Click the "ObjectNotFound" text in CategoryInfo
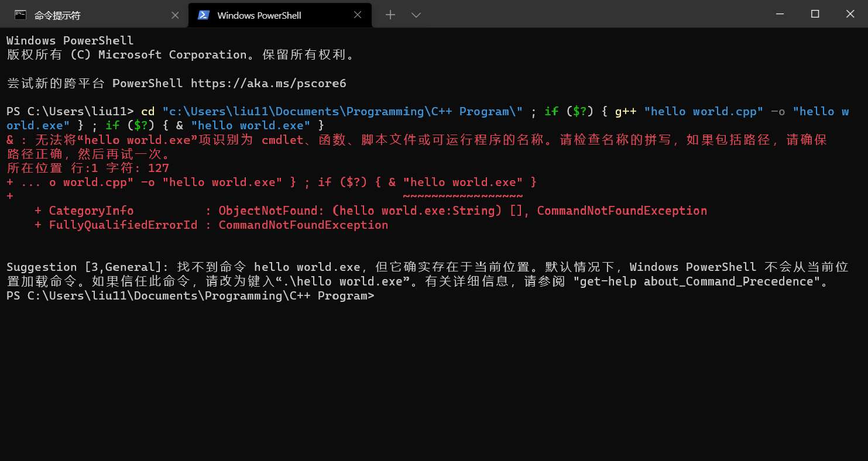The height and width of the screenshot is (461, 868). [268, 211]
